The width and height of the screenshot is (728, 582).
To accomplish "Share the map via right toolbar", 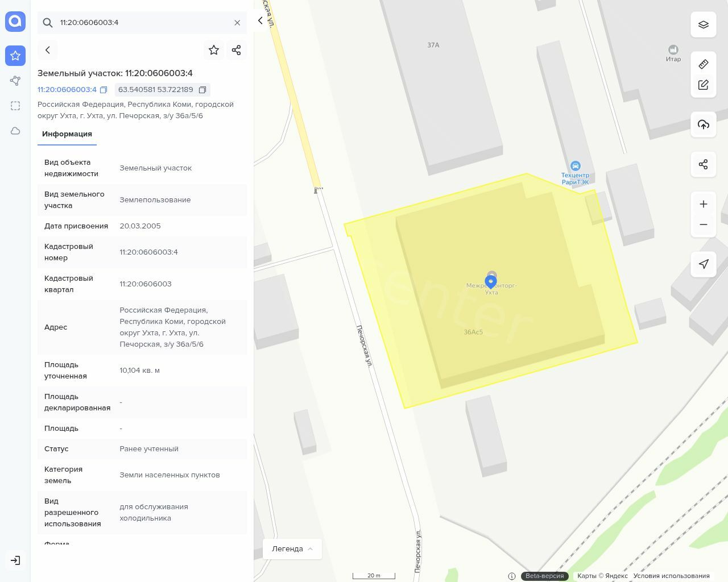I will point(703,164).
